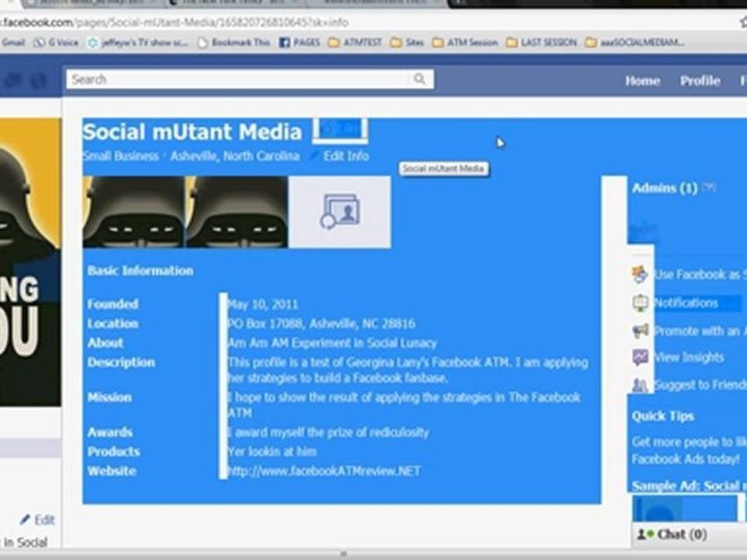The width and height of the screenshot is (747, 560).
Task: Click the Quick Tips heading
Action: [x=663, y=416]
